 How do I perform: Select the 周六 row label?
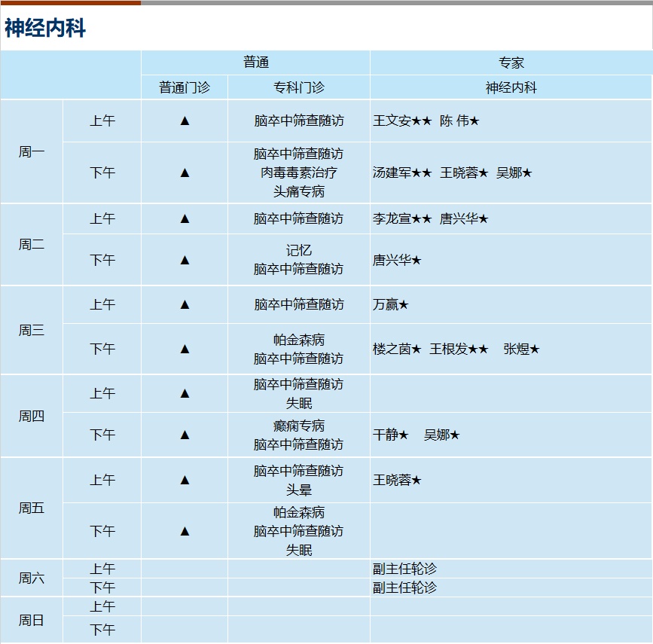click(x=31, y=578)
